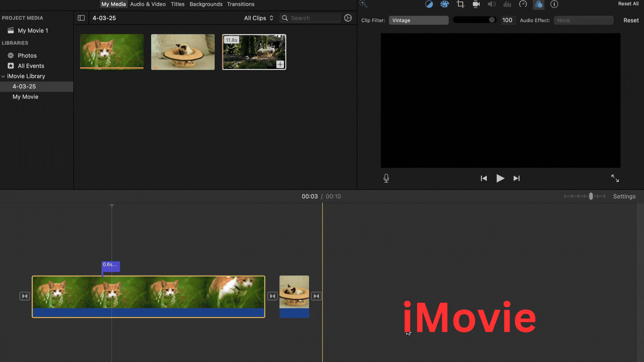The height and width of the screenshot is (362, 644).
Task: Select My Movie in the library
Action: pyautogui.click(x=25, y=97)
